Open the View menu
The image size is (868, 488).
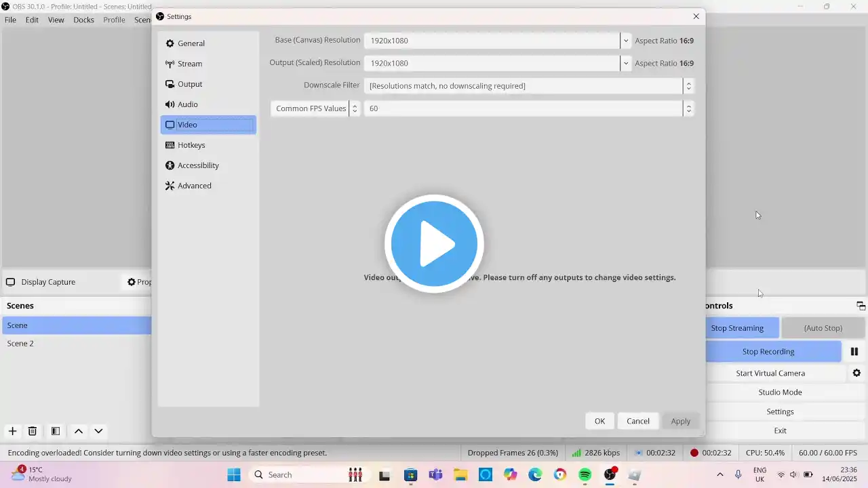click(x=56, y=20)
